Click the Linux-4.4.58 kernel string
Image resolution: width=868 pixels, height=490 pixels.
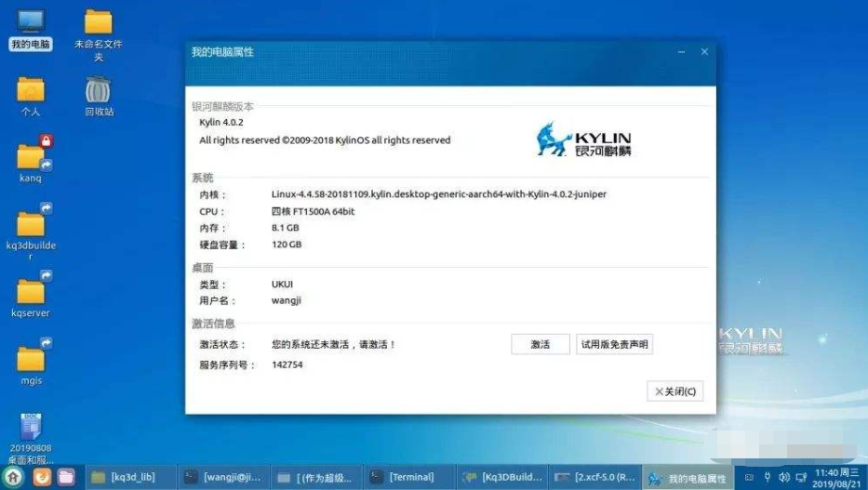coord(439,194)
